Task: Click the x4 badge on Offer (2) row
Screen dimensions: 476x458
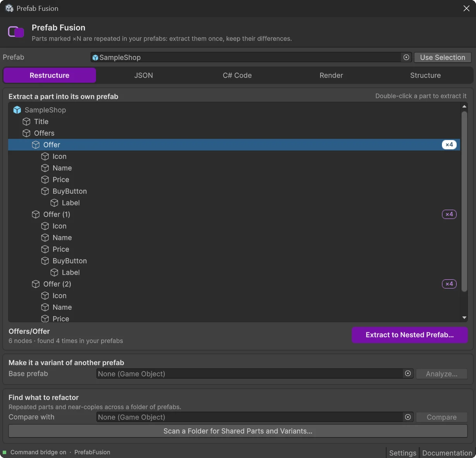Action: coord(449,284)
